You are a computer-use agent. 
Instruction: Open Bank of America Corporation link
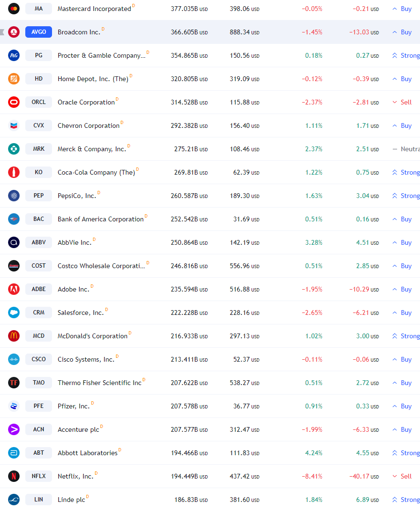coord(100,219)
